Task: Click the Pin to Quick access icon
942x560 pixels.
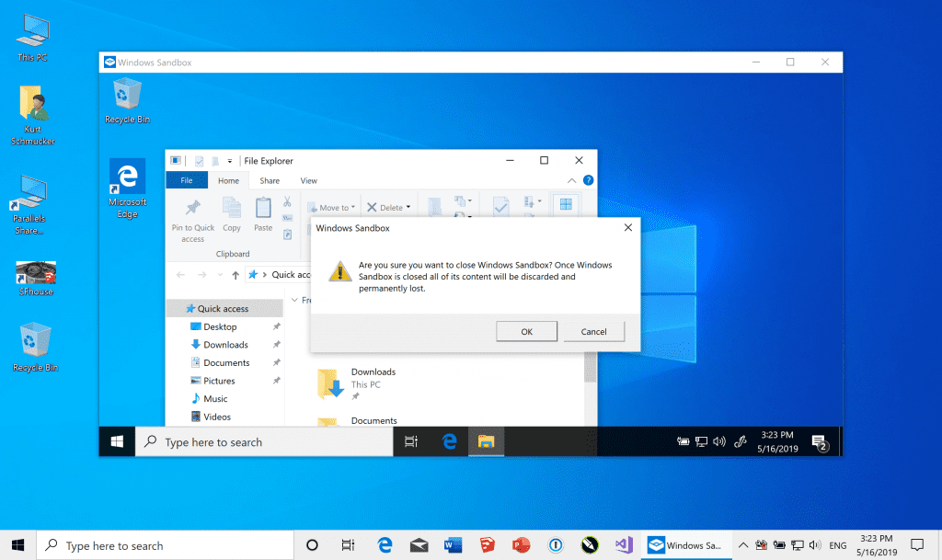Action: [x=193, y=207]
